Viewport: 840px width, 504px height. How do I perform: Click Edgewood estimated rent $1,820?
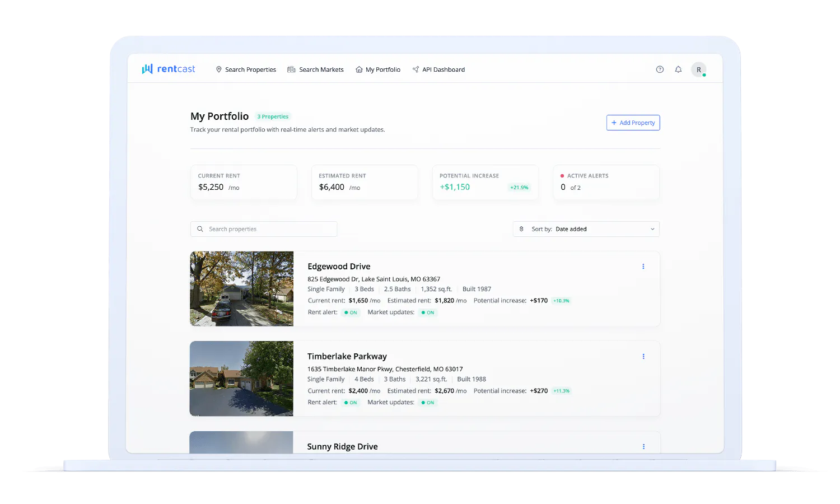444,301
